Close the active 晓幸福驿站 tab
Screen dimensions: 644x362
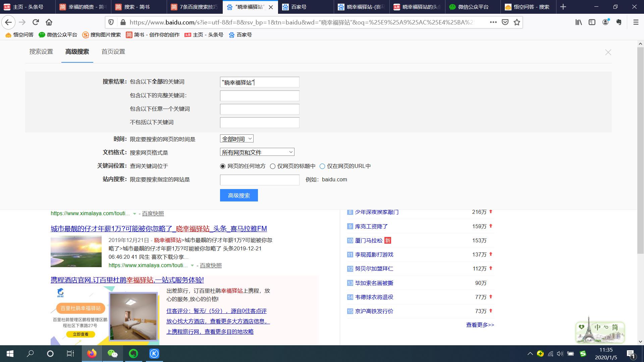pyautogui.click(x=271, y=7)
